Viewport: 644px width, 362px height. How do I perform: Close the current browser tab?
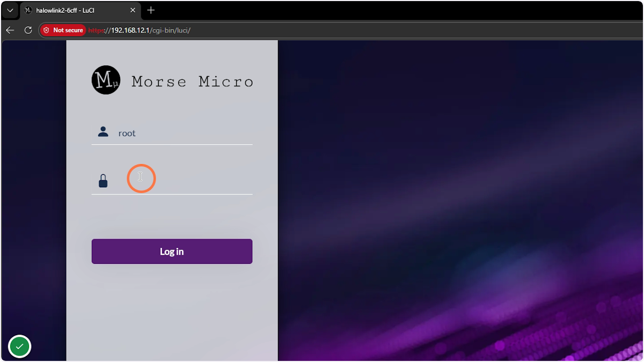[x=133, y=10]
